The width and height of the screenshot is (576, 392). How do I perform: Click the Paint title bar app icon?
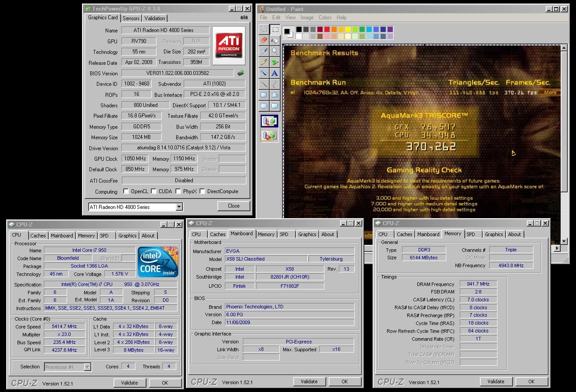[x=262, y=9]
